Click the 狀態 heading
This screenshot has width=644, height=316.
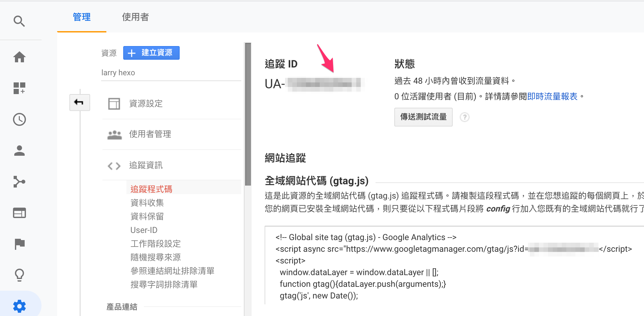(x=404, y=64)
